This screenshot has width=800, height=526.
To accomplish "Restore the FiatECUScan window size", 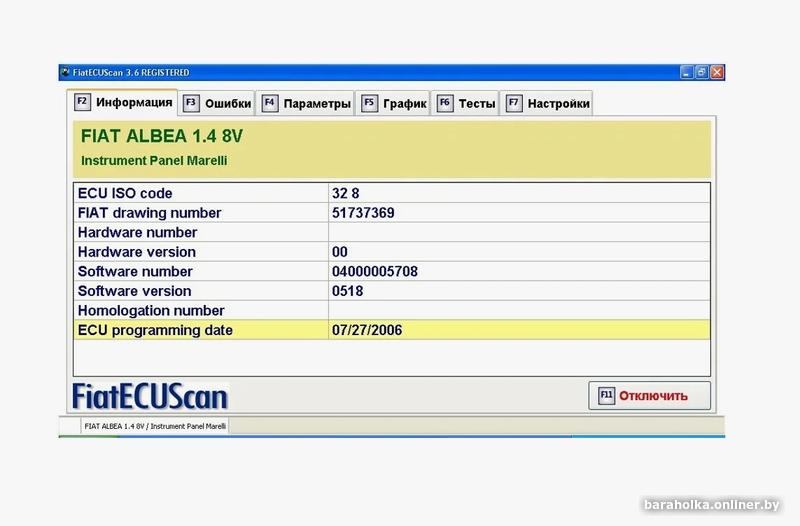I will (x=702, y=72).
